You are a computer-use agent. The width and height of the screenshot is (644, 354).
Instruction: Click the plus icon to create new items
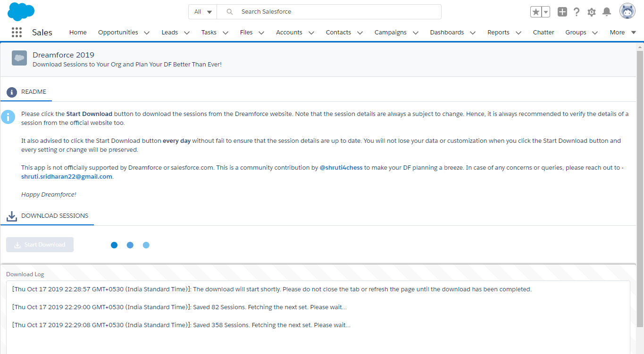pyautogui.click(x=562, y=12)
